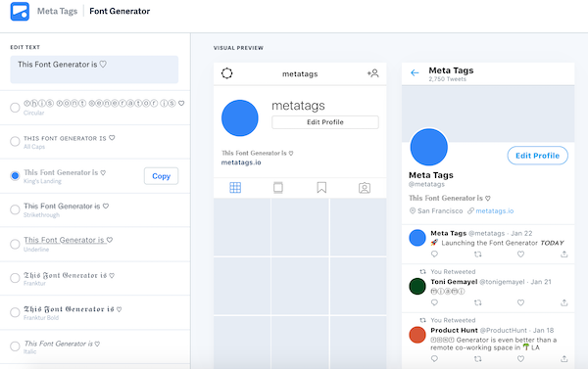
Task: Click the @metatags handle under profile name
Action: 426,184
